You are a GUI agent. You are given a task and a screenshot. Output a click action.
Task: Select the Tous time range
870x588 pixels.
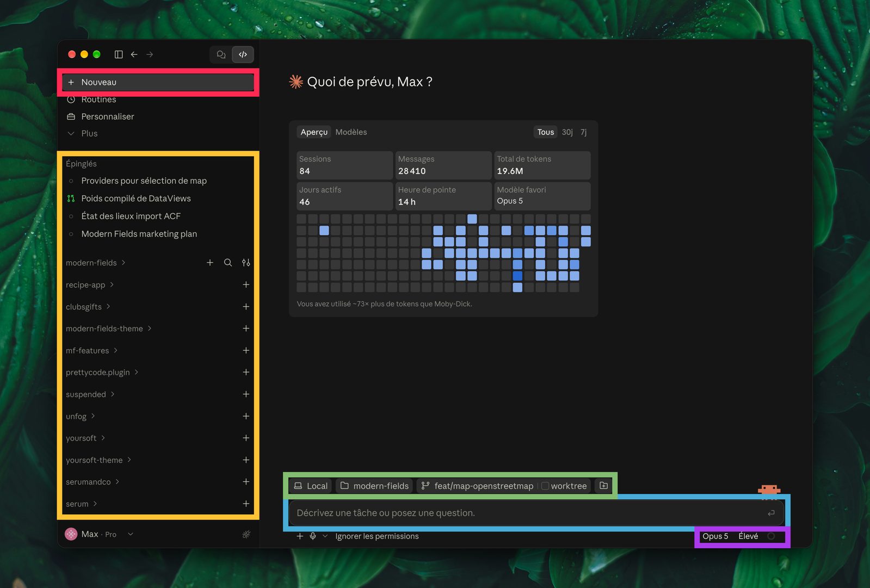(x=546, y=132)
